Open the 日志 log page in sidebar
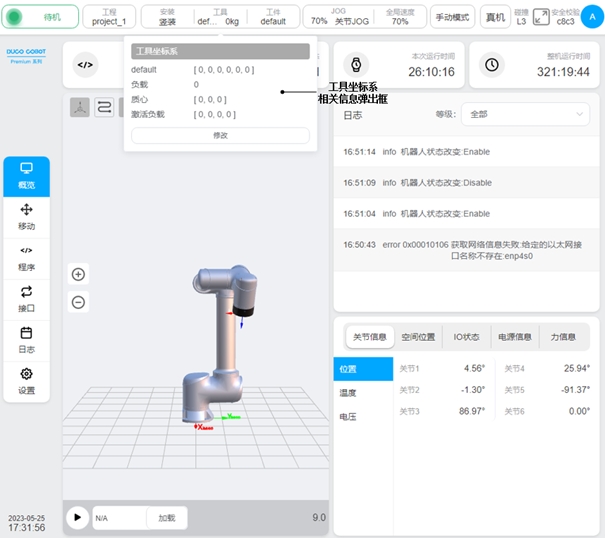The image size is (605, 538). pos(26,340)
